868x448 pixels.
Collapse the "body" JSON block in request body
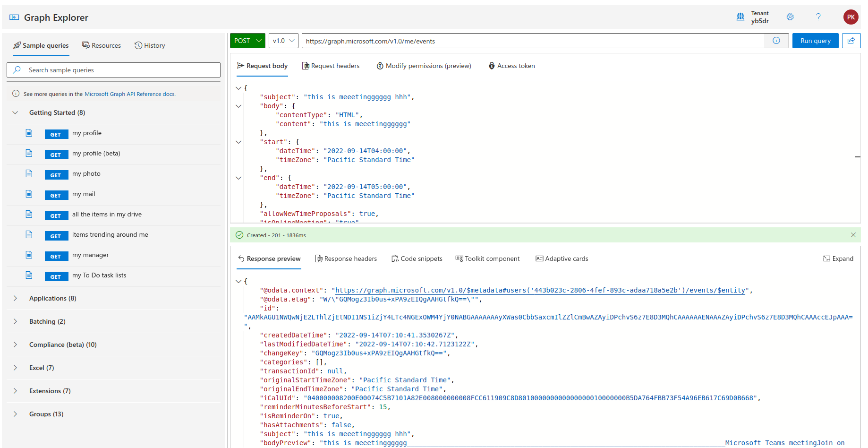(238, 106)
